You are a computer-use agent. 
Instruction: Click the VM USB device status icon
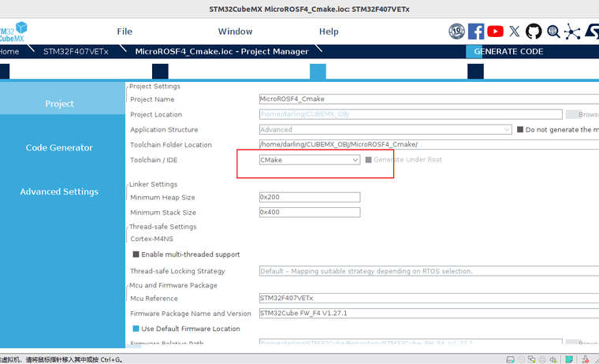[x=585, y=359]
